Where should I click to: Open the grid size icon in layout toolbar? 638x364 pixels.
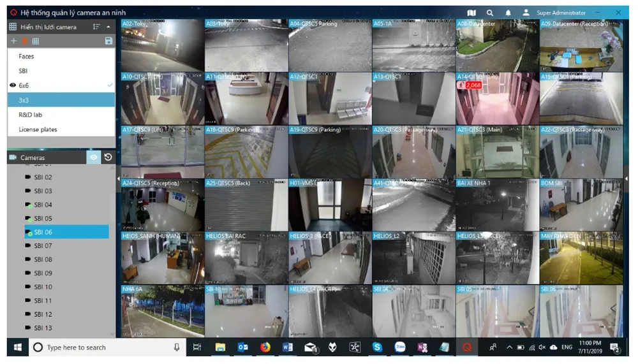coord(35,41)
